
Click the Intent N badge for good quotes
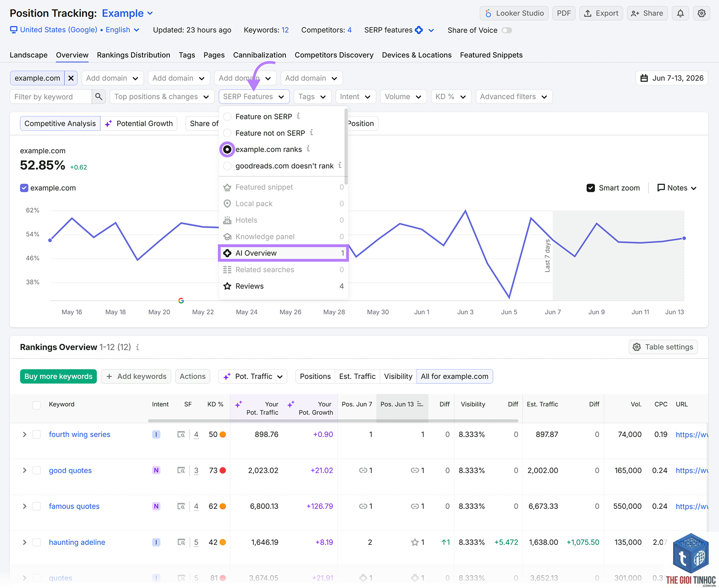click(156, 470)
